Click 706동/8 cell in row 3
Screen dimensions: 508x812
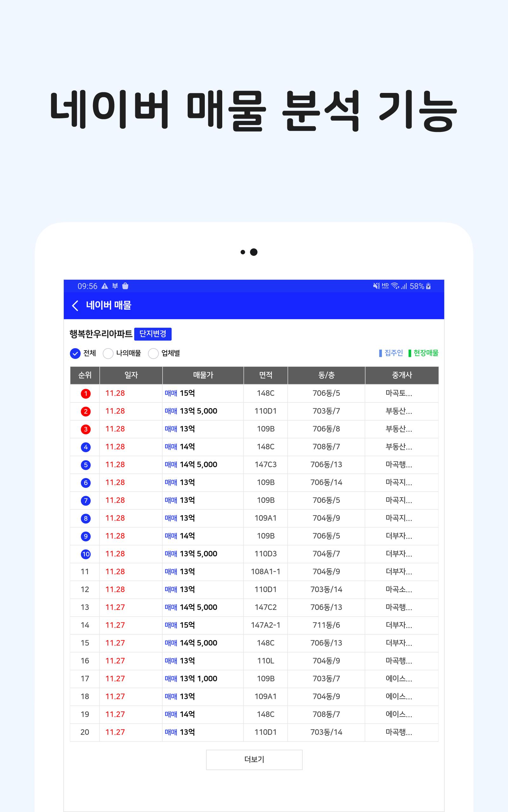pyautogui.click(x=326, y=429)
